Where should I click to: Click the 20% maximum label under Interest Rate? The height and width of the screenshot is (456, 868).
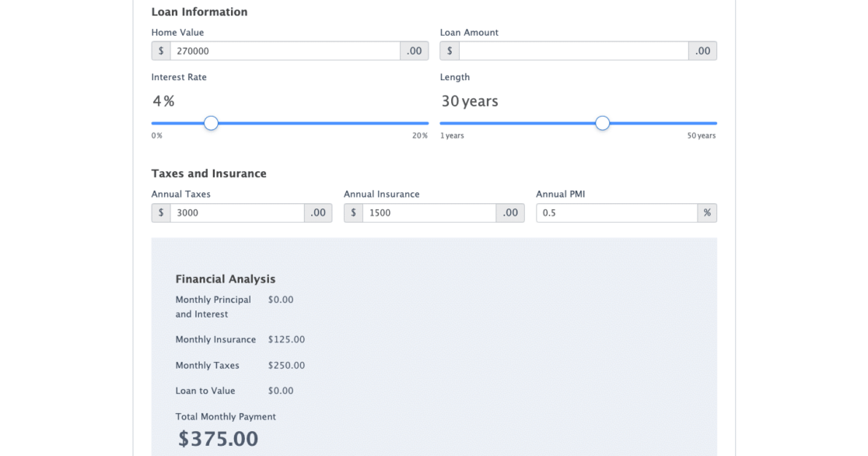coord(420,136)
